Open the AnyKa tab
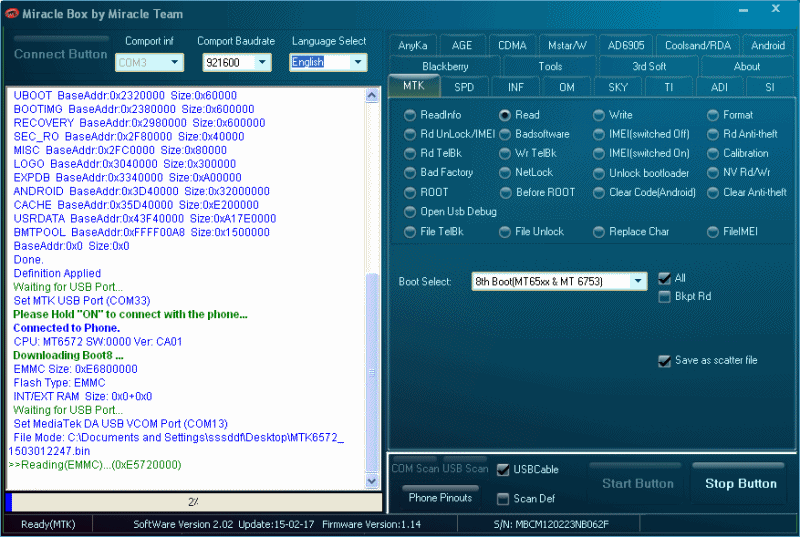 (x=412, y=45)
